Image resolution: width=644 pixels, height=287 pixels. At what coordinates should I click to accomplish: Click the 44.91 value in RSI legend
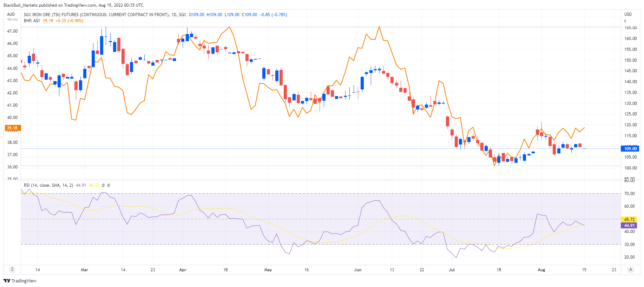tap(81, 185)
